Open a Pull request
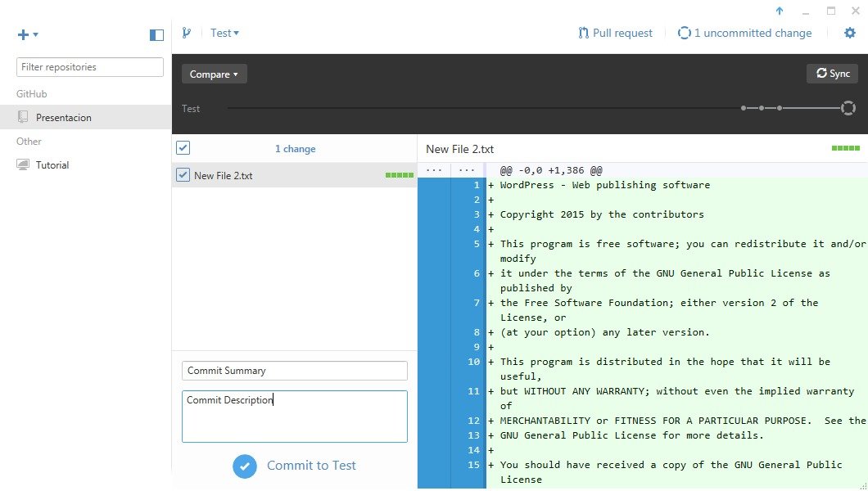868x491 pixels. pyautogui.click(x=615, y=34)
